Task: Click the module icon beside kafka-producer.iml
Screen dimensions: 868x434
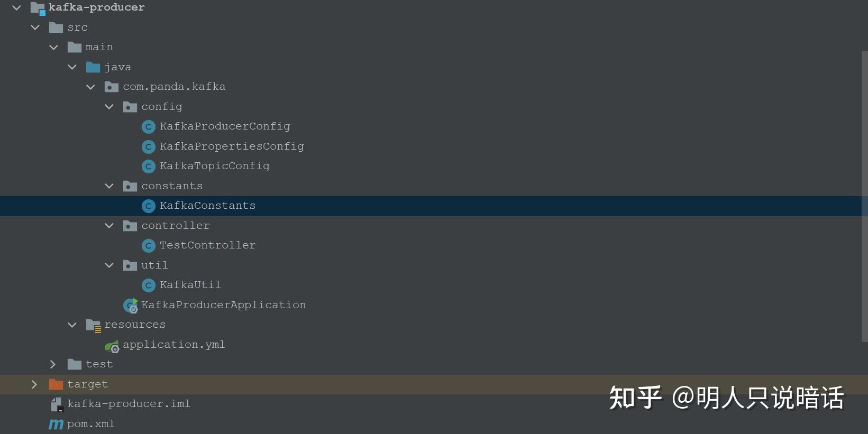Action: [x=56, y=404]
